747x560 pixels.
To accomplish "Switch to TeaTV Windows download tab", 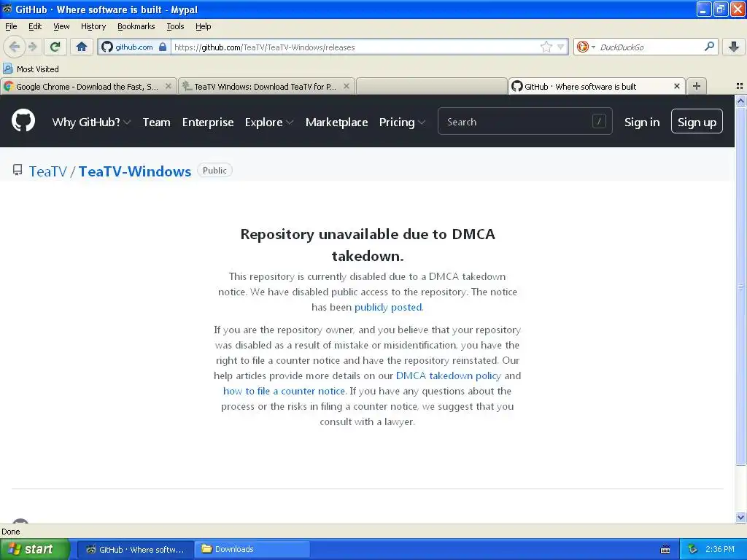I will click(266, 86).
